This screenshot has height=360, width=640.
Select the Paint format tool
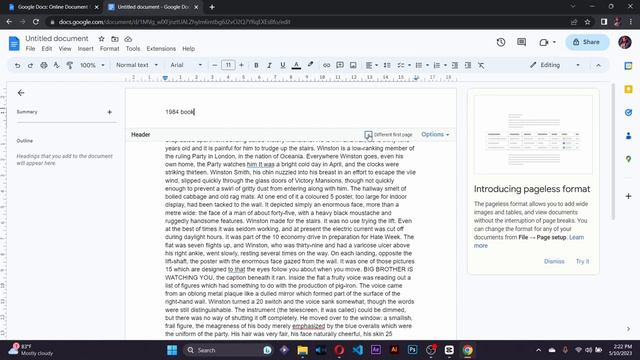coord(69,65)
